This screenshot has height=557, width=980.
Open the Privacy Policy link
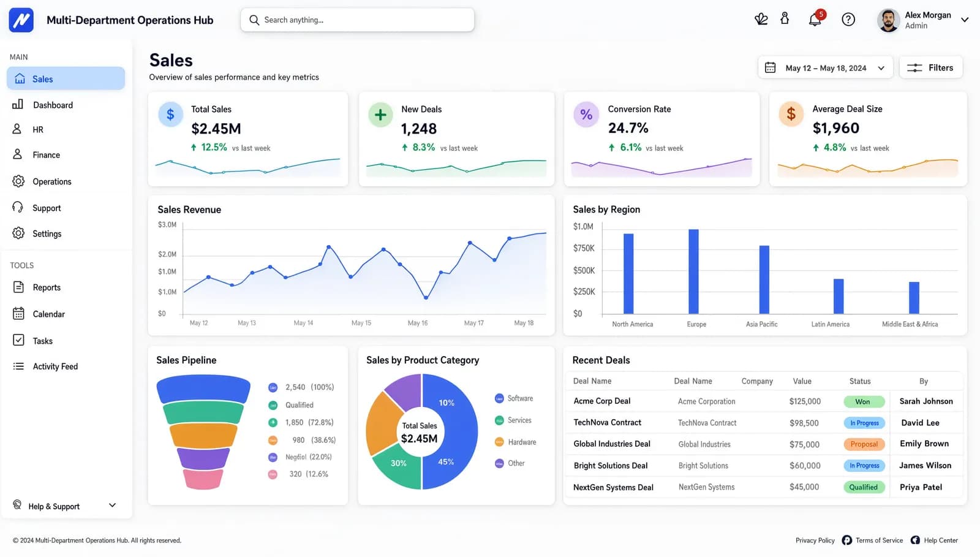coord(815,540)
